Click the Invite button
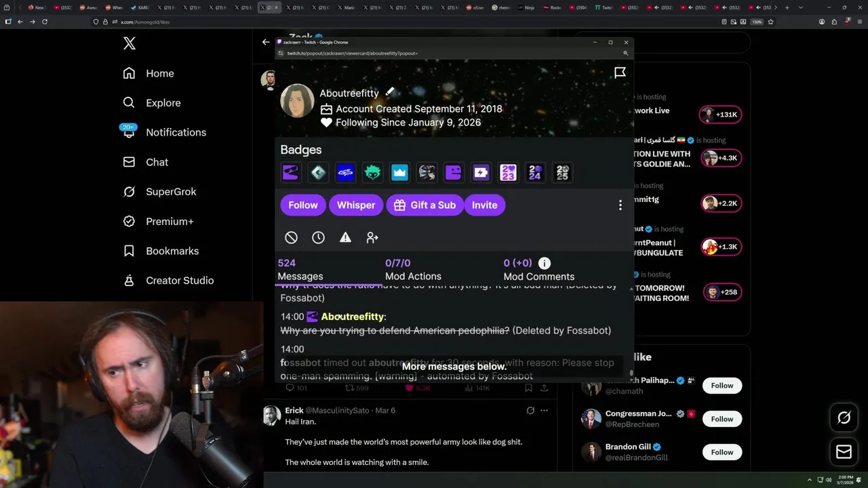868x488 pixels. [485, 205]
